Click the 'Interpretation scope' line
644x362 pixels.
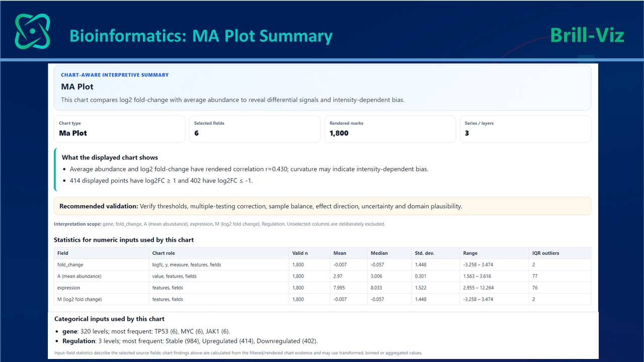coord(219,224)
